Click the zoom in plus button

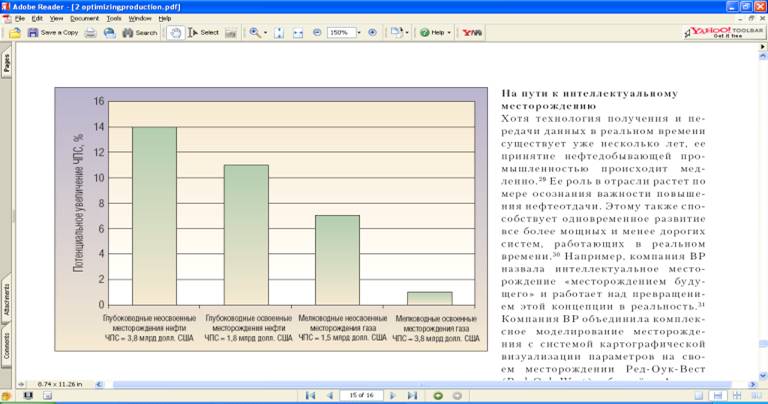372,32
